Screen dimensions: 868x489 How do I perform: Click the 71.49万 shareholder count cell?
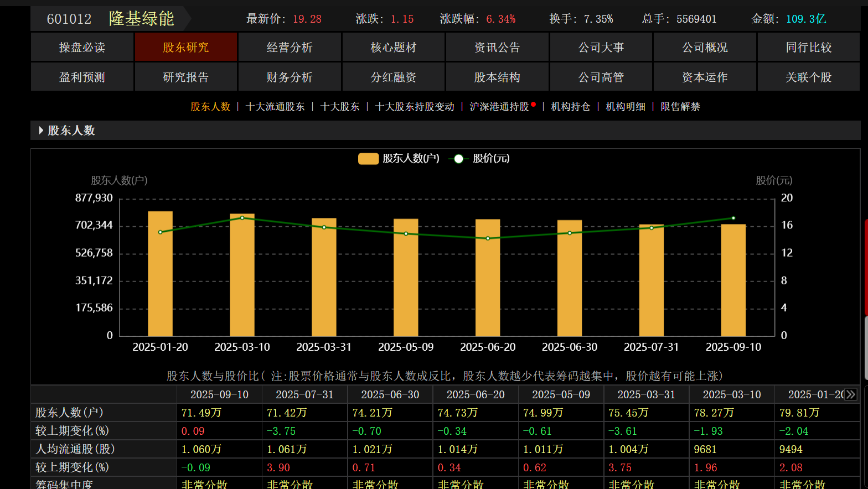tap(219, 413)
